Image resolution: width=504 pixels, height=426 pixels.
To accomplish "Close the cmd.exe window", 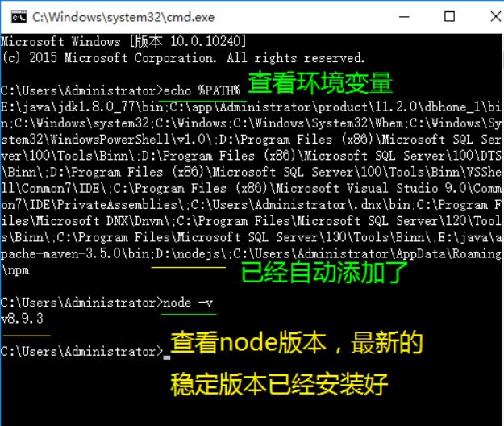I will coord(496,16).
